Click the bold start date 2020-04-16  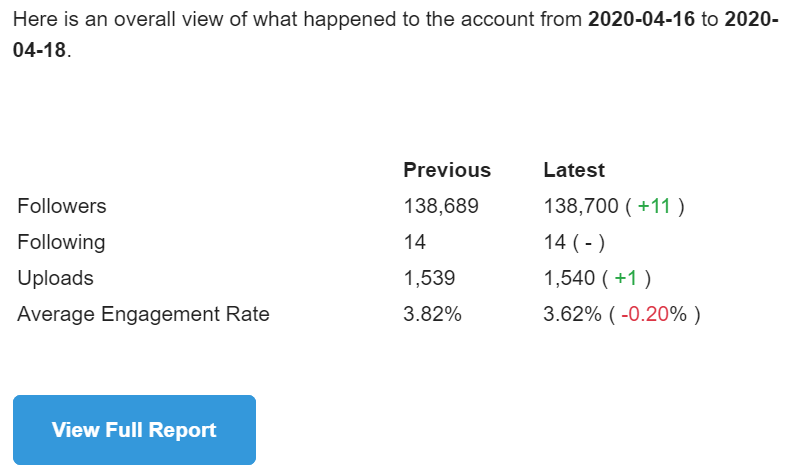(x=640, y=19)
